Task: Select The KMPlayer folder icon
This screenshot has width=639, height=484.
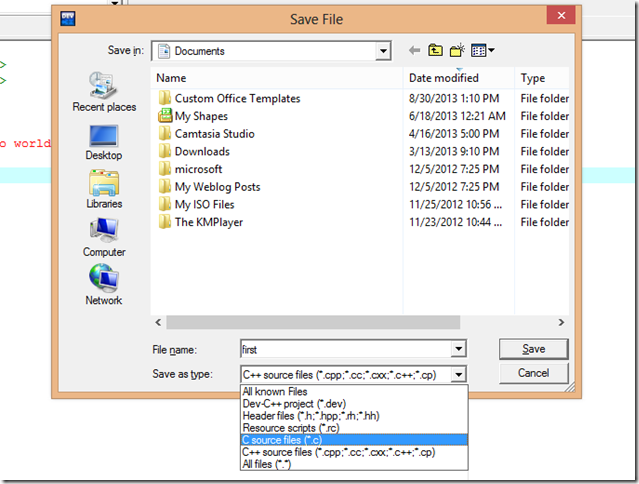Action: (165, 222)
